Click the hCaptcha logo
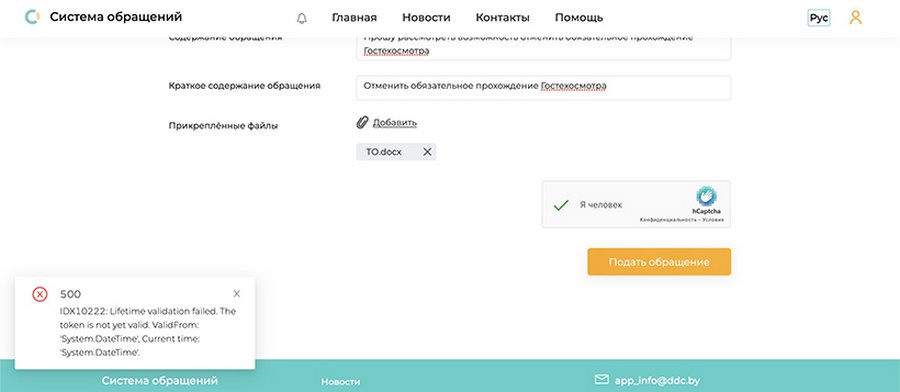900x392 pixels. (707, 196)
